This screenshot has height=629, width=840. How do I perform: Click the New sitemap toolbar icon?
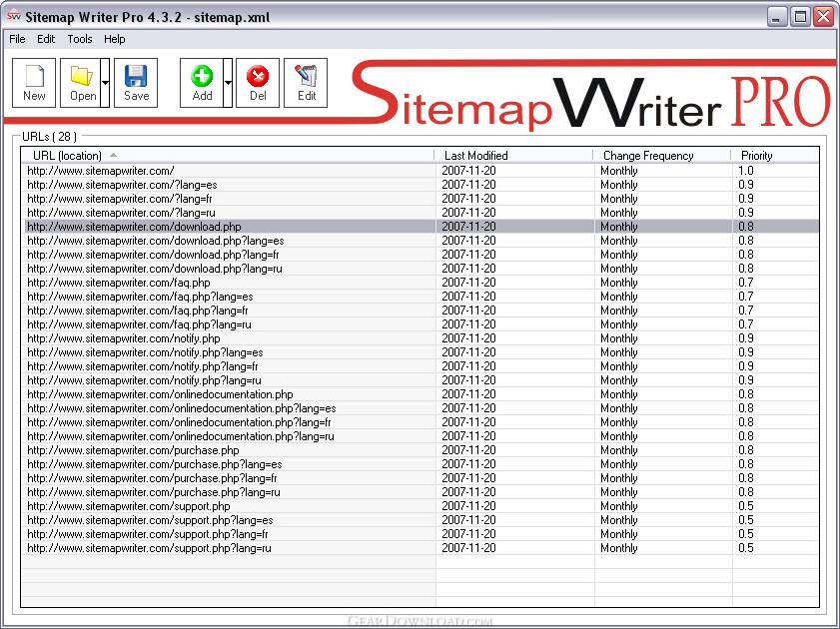[34, 83]
